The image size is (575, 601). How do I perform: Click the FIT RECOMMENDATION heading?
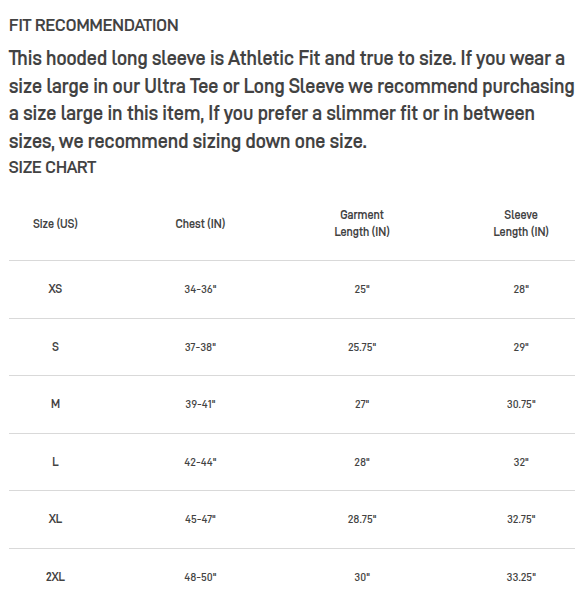point(94,26)
